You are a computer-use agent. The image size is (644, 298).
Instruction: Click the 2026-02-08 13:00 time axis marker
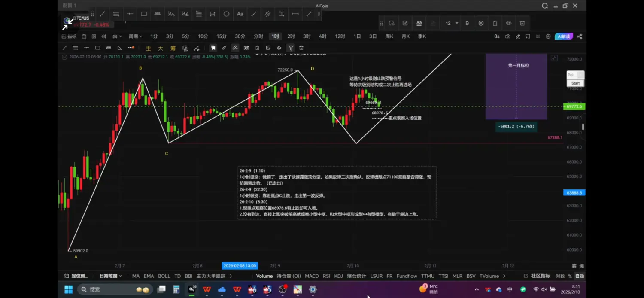[240, 266]
